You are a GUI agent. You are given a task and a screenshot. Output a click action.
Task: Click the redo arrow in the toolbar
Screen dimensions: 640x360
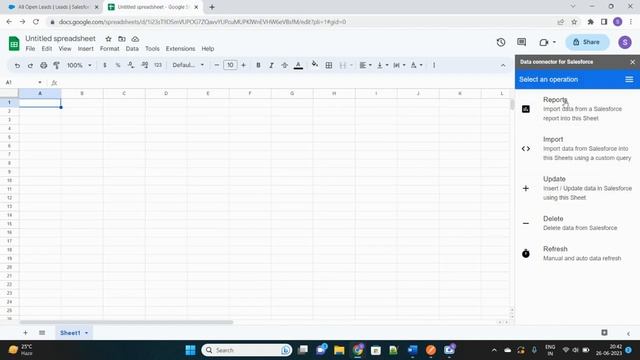[30, 65]
